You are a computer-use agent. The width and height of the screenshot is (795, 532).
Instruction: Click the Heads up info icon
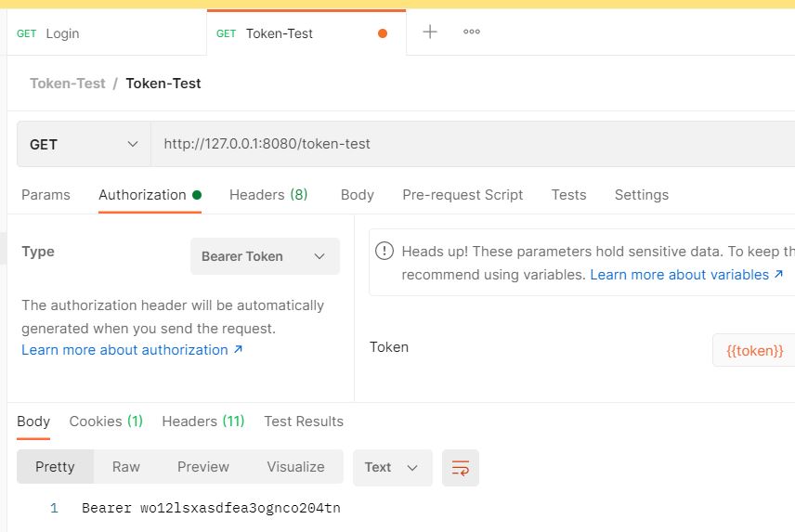384,251
